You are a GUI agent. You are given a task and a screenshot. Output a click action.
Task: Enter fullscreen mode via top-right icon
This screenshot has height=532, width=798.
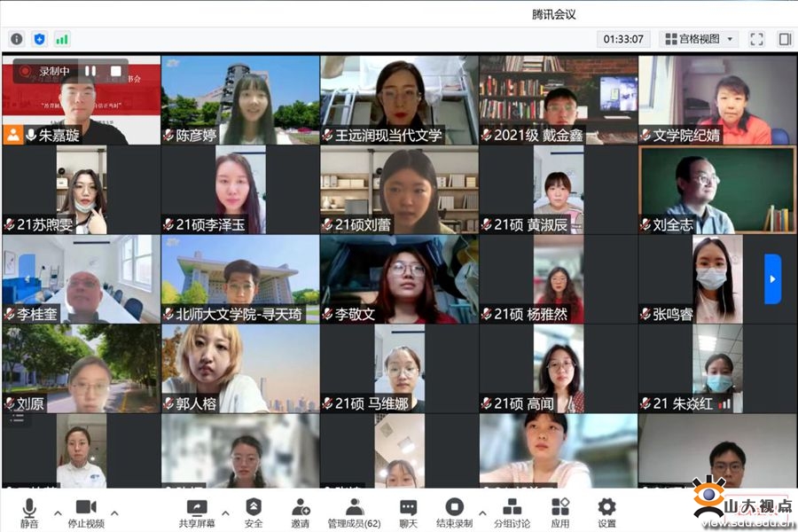point(756,39)
